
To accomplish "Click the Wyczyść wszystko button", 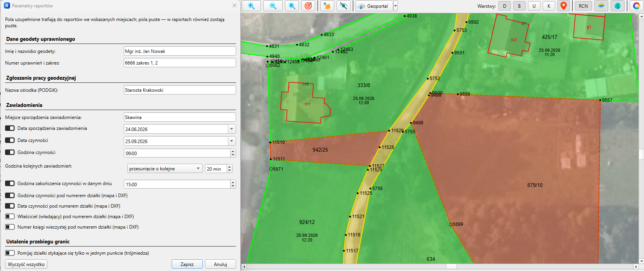I will tap(26, 264).
